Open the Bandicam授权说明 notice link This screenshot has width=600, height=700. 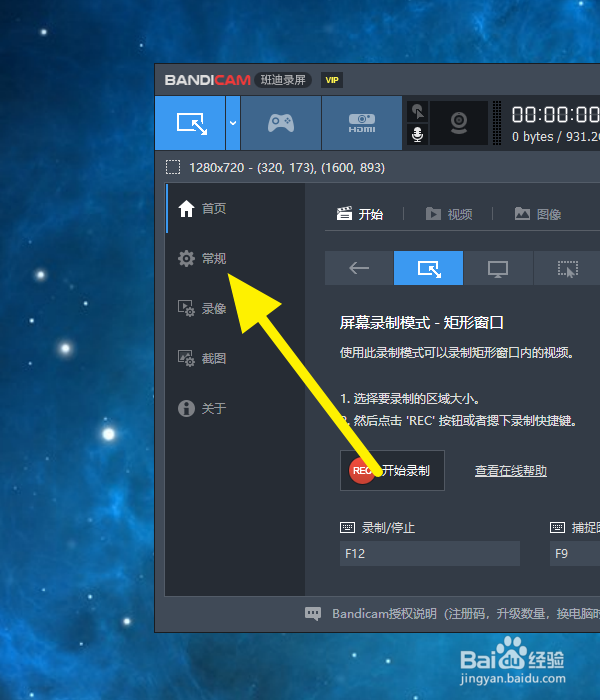point(466,614)
